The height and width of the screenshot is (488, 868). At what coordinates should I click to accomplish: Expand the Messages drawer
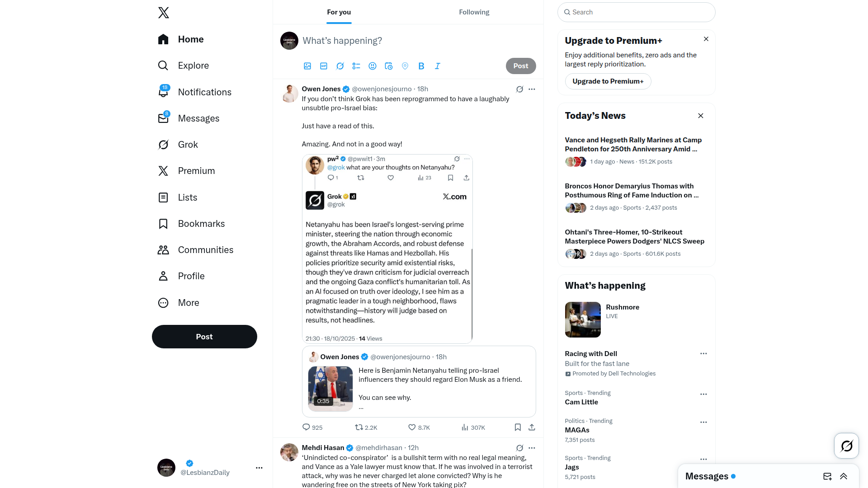pos(844,476)
